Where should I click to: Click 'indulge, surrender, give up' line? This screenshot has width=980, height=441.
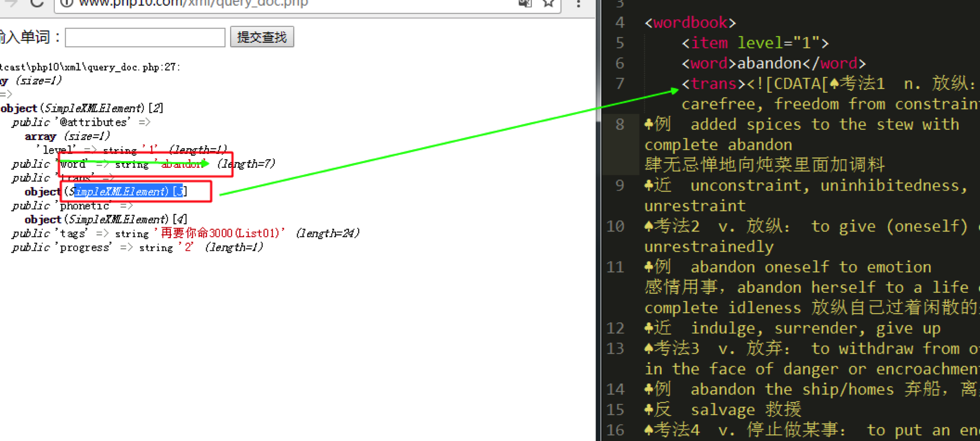[793, 328]
